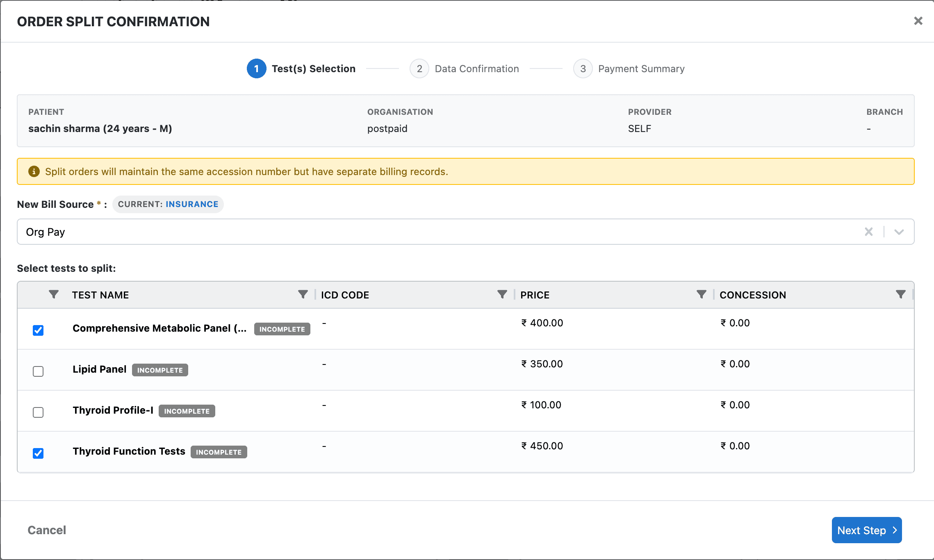This screenshot has height=560, width=934.
Task: Clear the Org Pay selection
Action: (869, 232)
